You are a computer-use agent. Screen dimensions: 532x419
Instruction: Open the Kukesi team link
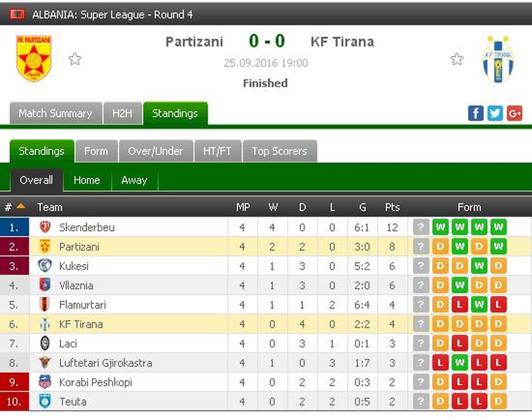[74, 266]
